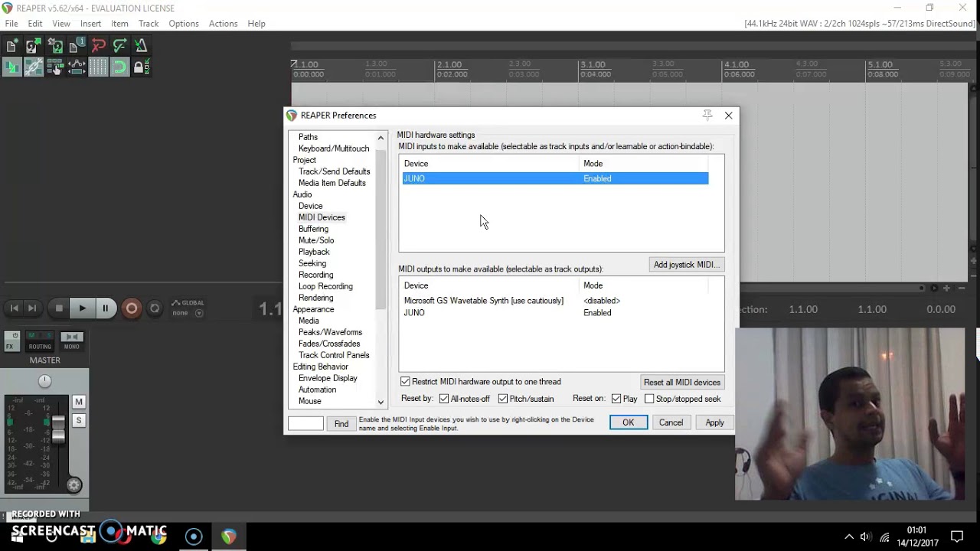This screenshot has width=980, height=551.
Task: Toggle the Repeat loop transport button
Action: pyautogui.click(x=155, y=308)
